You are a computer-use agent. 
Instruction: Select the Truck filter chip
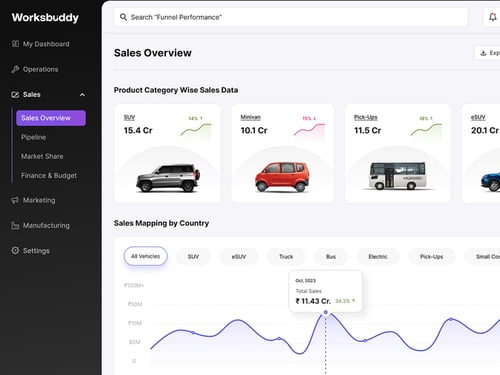tap(286, 257)
